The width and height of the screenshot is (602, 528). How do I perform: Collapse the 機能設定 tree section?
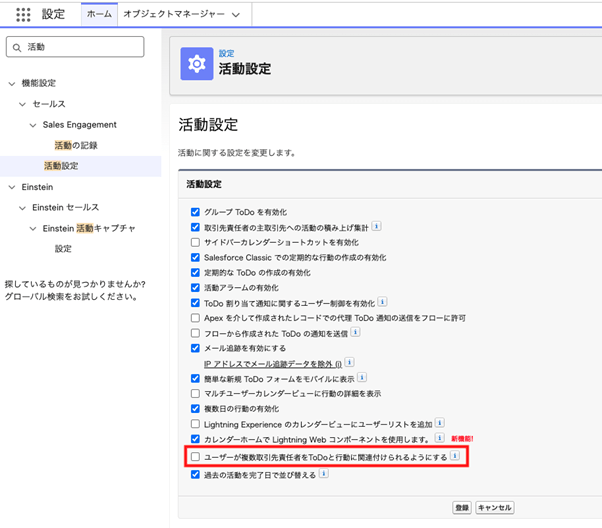pos(12,83)
